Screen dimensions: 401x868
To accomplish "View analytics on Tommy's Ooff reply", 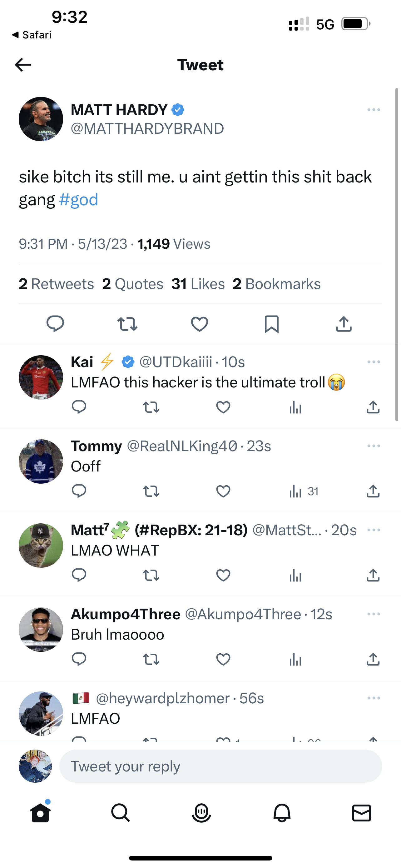I will pyautogui.click(x=296, y=491).
